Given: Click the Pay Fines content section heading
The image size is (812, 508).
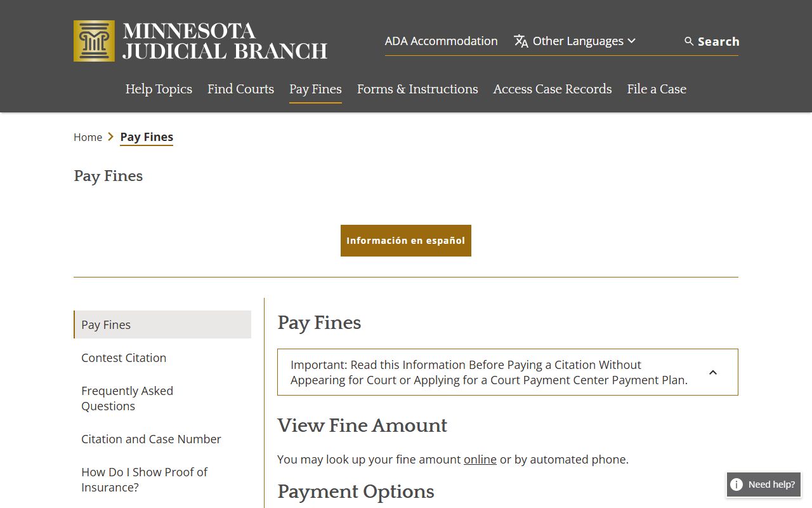Looking at the screenshot, I should click(319, 323).
